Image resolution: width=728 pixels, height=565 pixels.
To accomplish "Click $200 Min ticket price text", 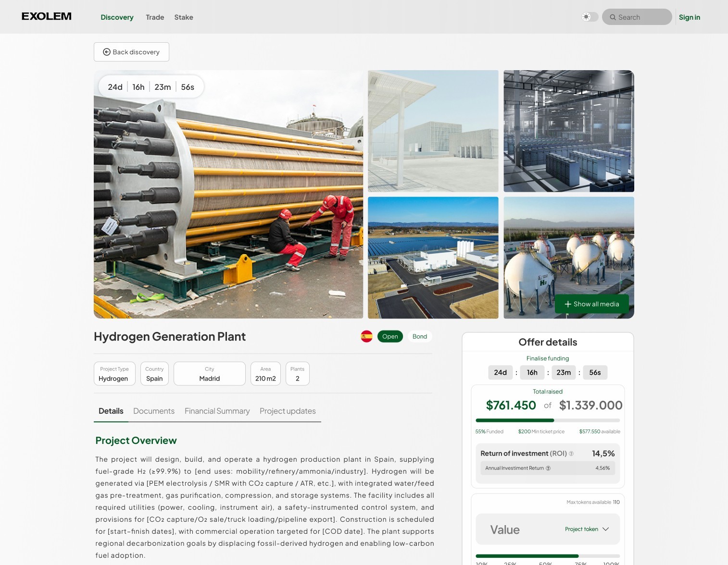I will click(x=541, y=431).
